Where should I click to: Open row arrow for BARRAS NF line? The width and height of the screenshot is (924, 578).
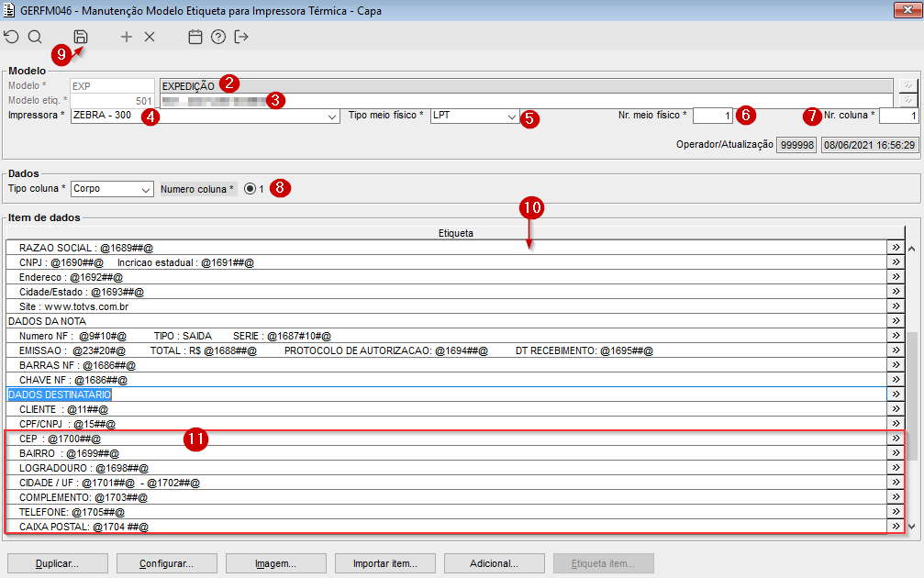[896, 365]
